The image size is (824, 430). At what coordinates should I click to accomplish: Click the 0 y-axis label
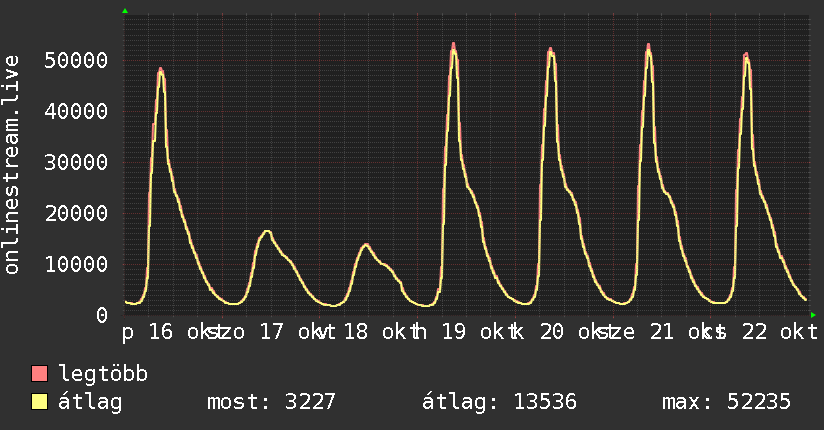tap(102, 315)
